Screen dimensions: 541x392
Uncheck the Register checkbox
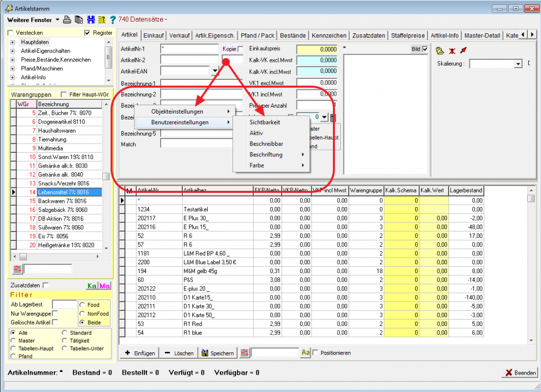coord(87,33)
